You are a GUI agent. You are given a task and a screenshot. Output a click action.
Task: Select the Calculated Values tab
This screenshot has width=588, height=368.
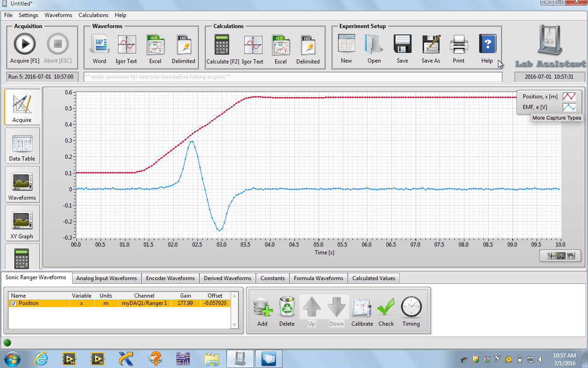pos(373,278)
